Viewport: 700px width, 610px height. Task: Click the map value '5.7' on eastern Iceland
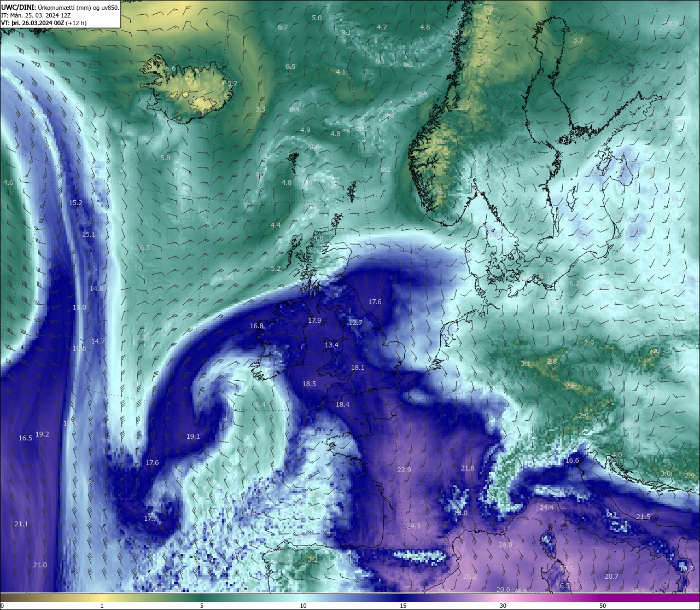click(x=232, y=84)
